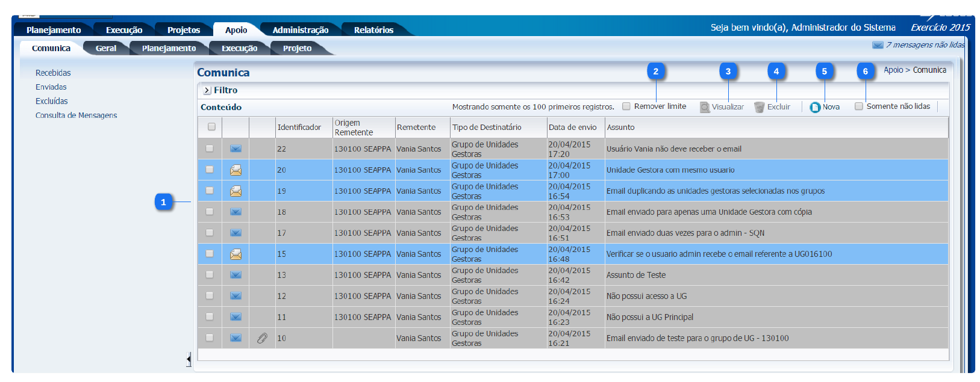This screenshot has height=382, width=980.
Task: Click open envelope icon for message 20
Action: tap(236, 170)
